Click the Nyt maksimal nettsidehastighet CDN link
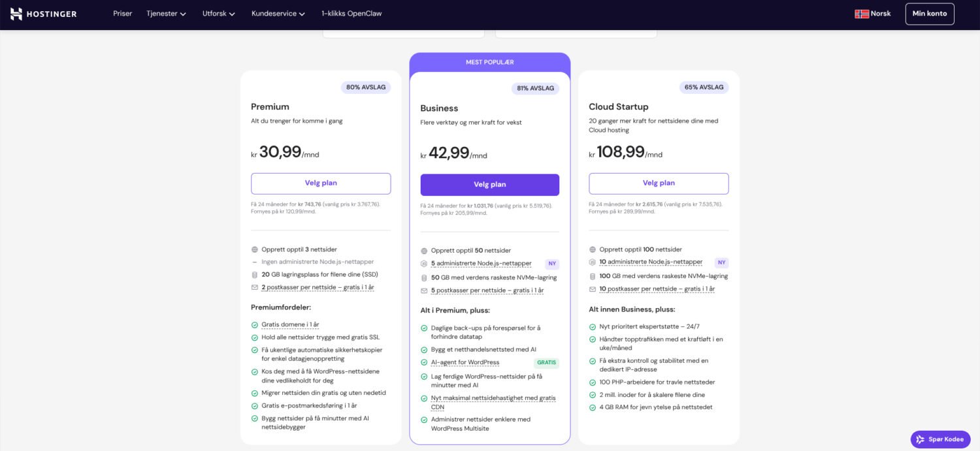 (493, 398)
